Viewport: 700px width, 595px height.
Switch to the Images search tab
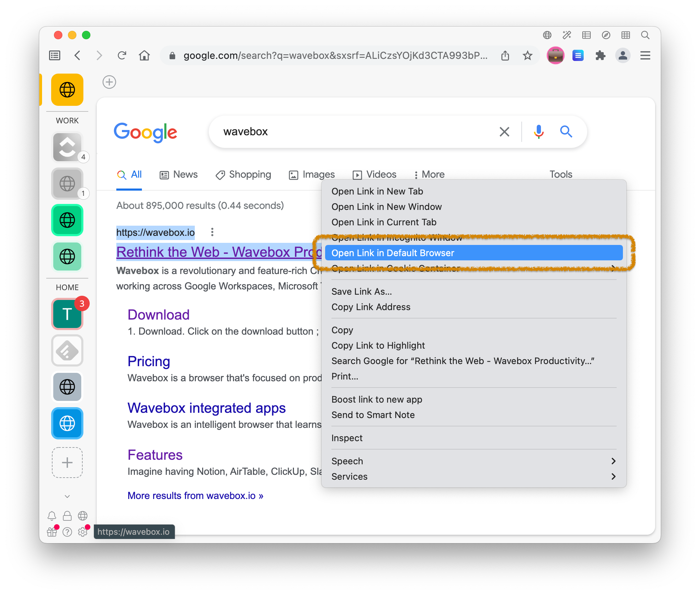[312, 175]
